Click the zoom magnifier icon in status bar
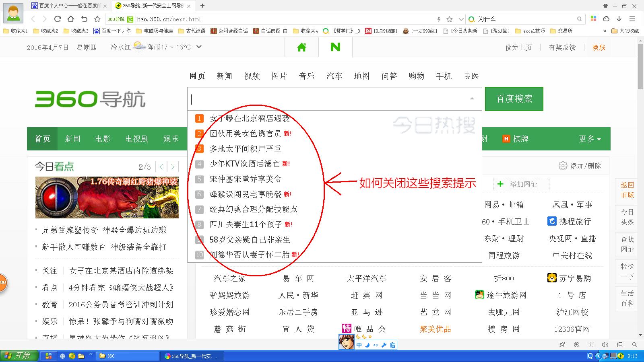644x362 pixels. click(x=634, y=345)
